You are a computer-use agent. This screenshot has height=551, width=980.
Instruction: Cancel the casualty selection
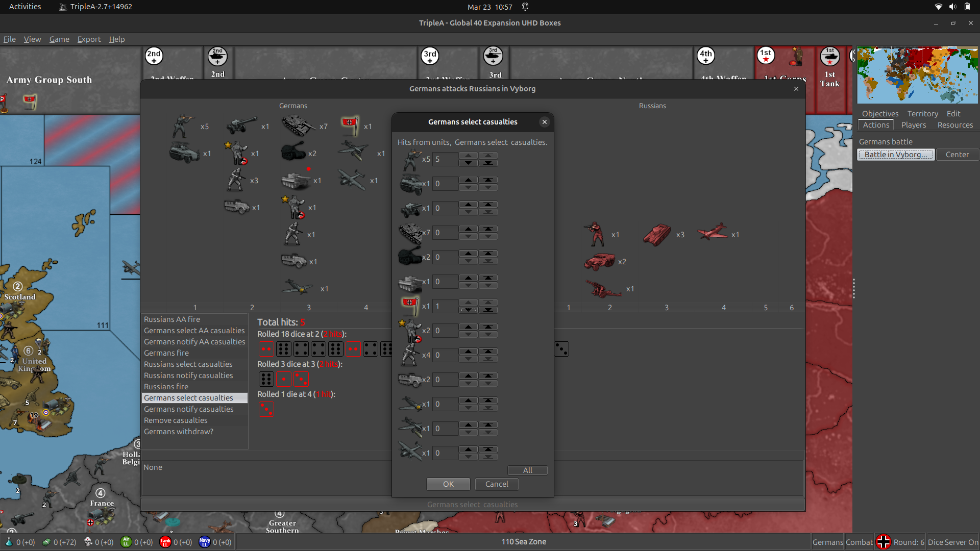point(496,484)
